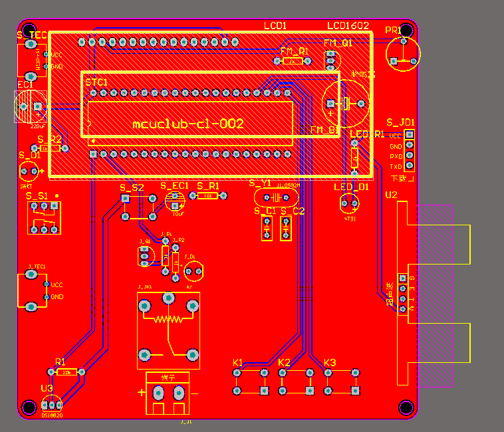This screenshot has width=504, height=432.
Task: Click the STC1 designator label
Action: (96, 82)
